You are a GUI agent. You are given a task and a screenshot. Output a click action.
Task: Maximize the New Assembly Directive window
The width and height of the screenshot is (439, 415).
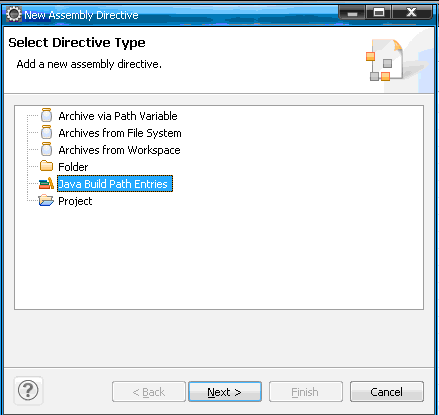(379, 12)
